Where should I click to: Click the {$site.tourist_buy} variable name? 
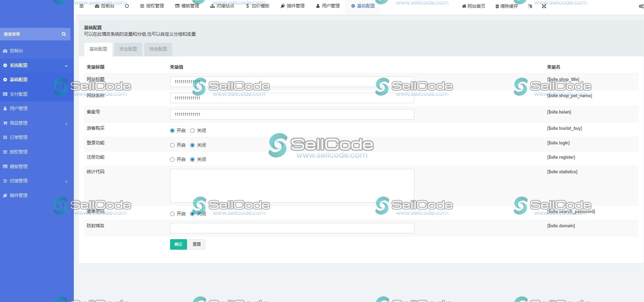pyautogui.click(x=564, y=128)
